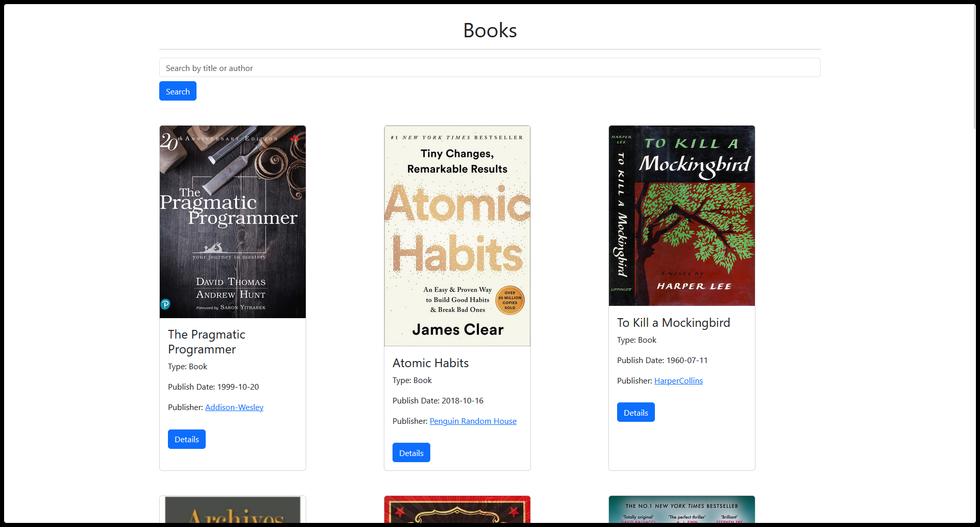This screenshot has width=980, height=527.
Task: Click the Books page heading
Action: [489, 30]
